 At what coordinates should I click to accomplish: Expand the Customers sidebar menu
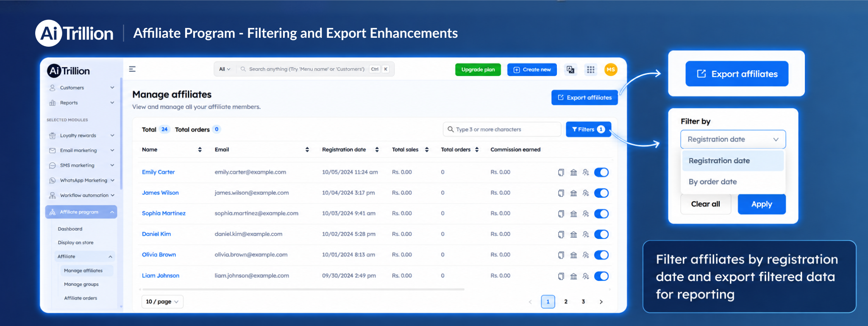click(x=81, y=88)
